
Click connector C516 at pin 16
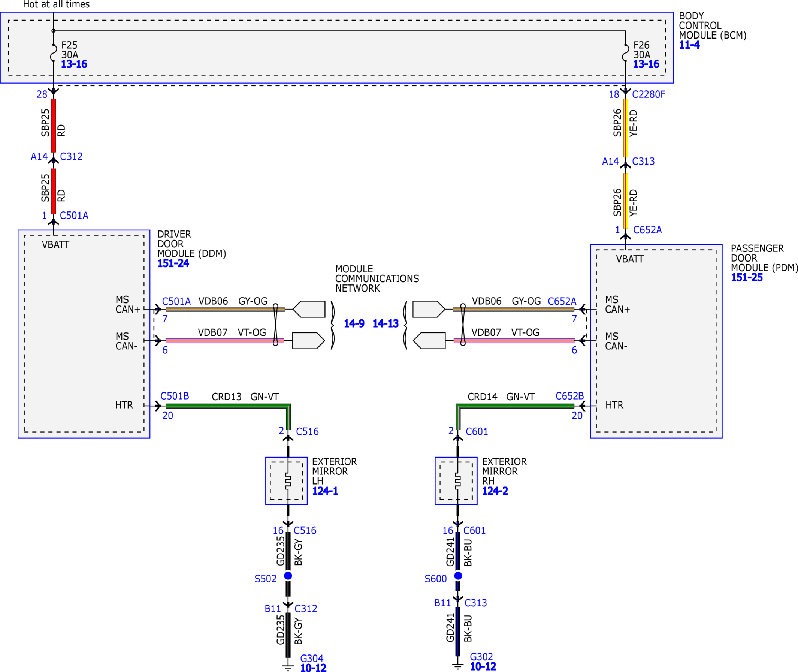[305, 530]
